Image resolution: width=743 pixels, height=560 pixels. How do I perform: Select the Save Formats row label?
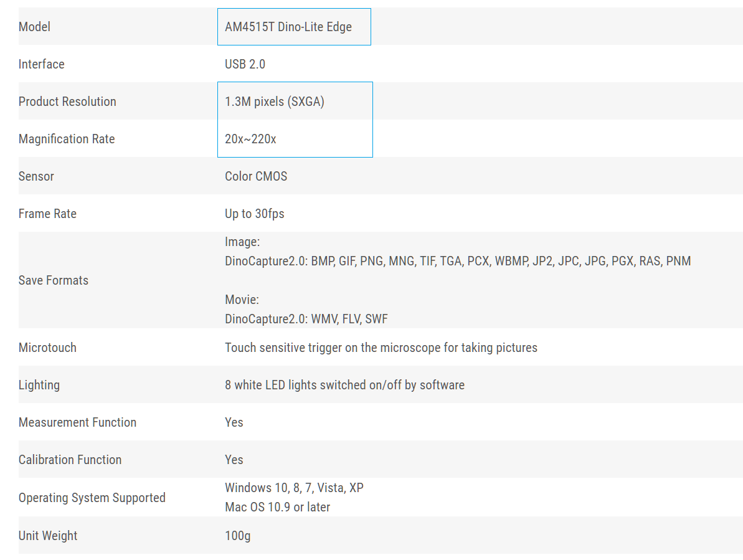tap(53, 280)
